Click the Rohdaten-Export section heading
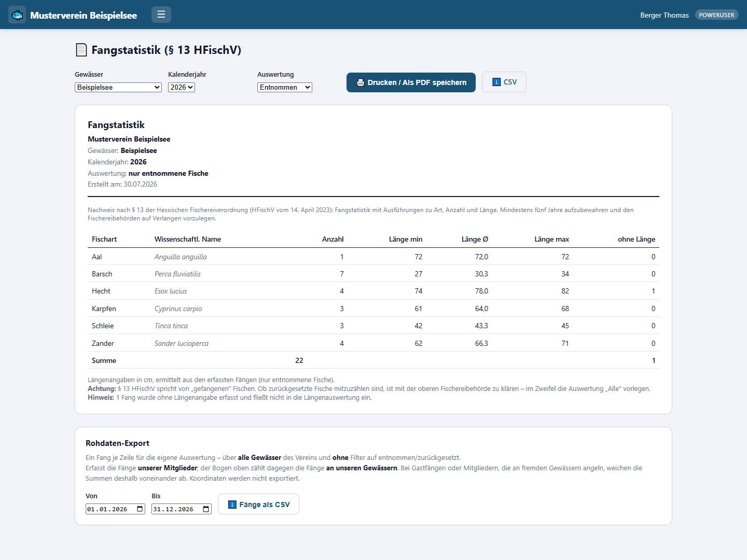The image size is (747, 560). 117,443
